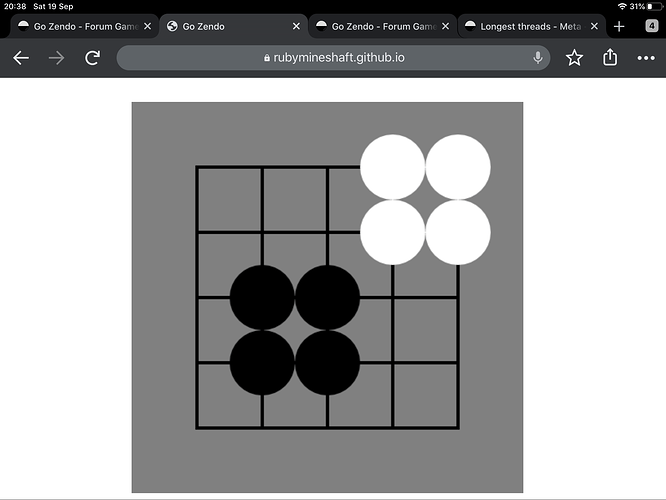Image resolution: width=666 pixels, height=500 pixels.
Task: Tap the forward navigation arrow
Action: point(56,58)
